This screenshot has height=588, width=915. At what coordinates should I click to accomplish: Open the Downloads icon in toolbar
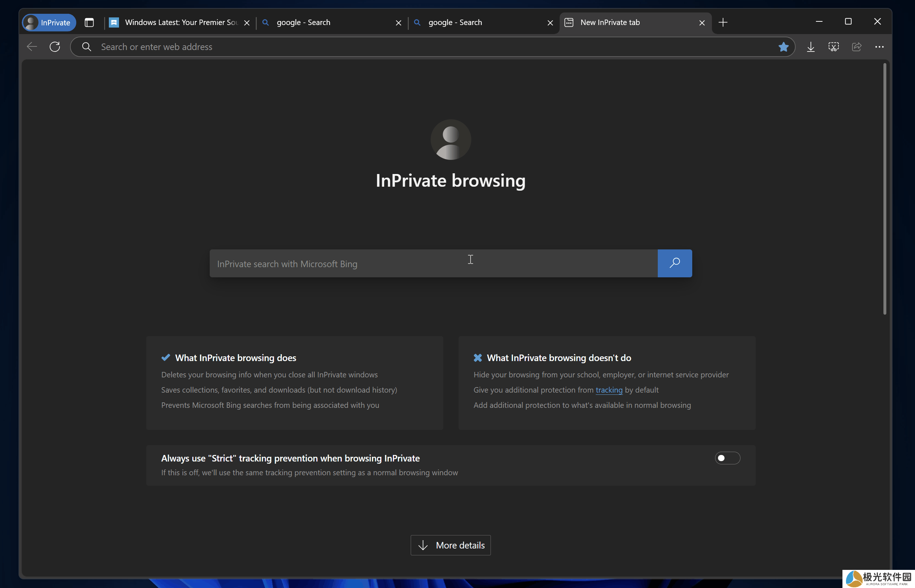pyautogui.click(x=811, y=47)
